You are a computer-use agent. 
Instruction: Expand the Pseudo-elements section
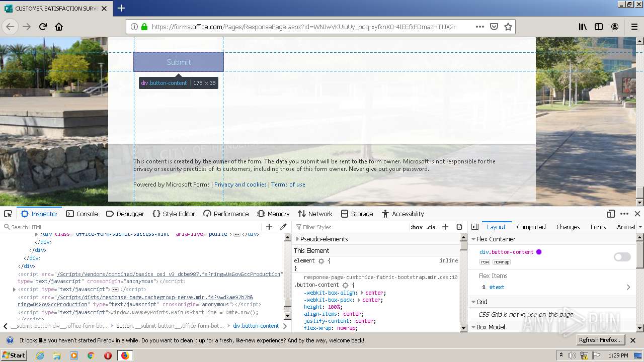tap(297, 239)
